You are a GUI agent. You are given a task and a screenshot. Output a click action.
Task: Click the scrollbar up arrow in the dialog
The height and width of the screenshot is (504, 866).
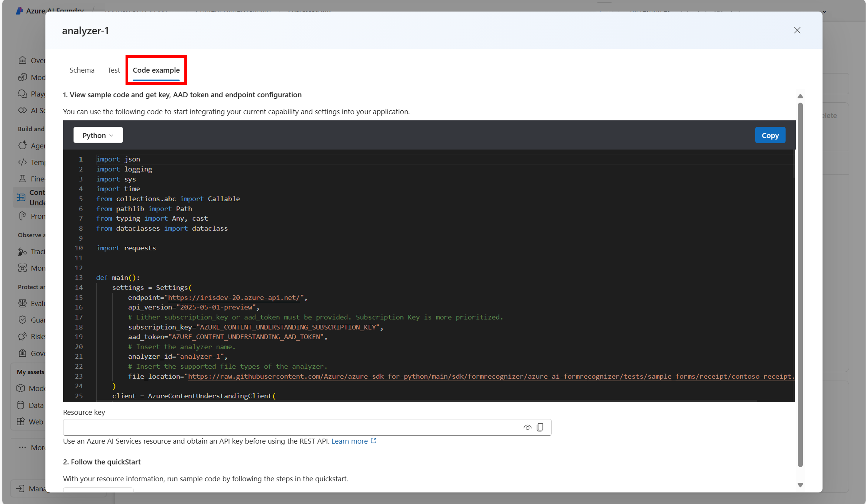[800, 96]
